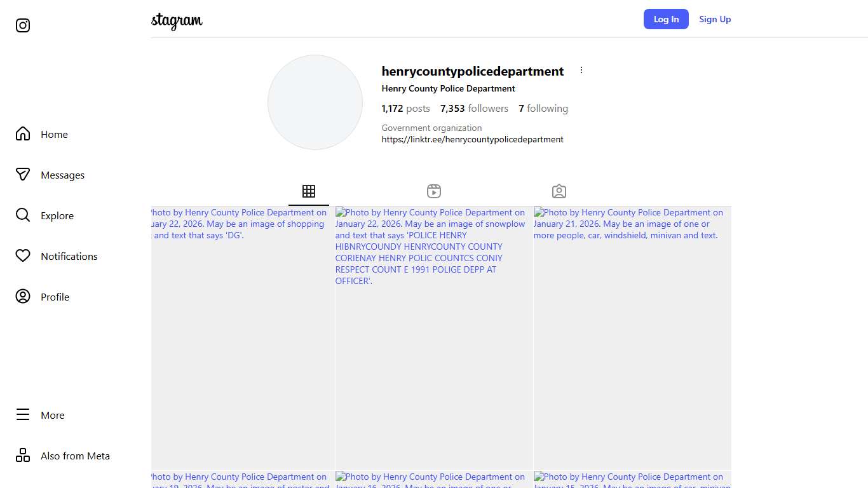Open the January 21, 2026 post thumbnail
868x488 pixels.
pyautogui.click(x=632, y=338)
